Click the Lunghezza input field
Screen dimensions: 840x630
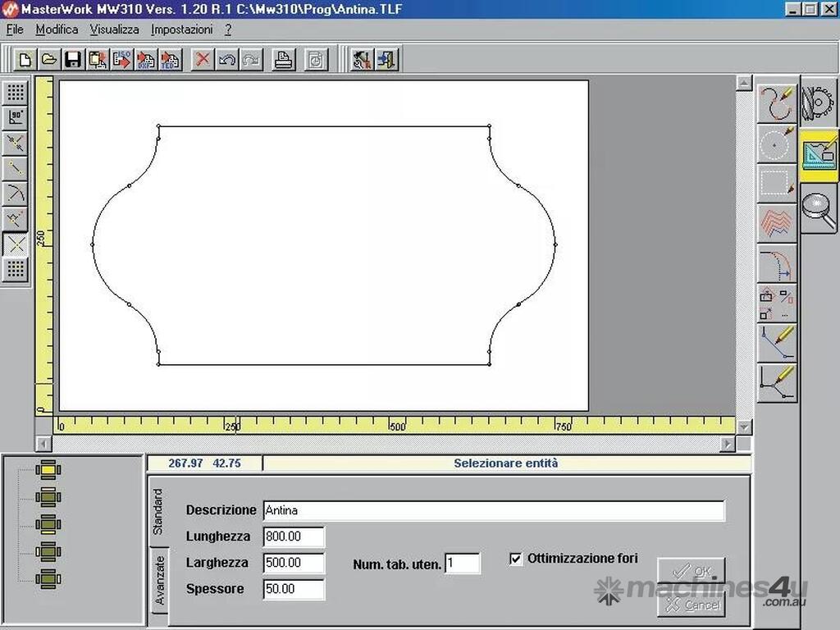tap(294, 537)
